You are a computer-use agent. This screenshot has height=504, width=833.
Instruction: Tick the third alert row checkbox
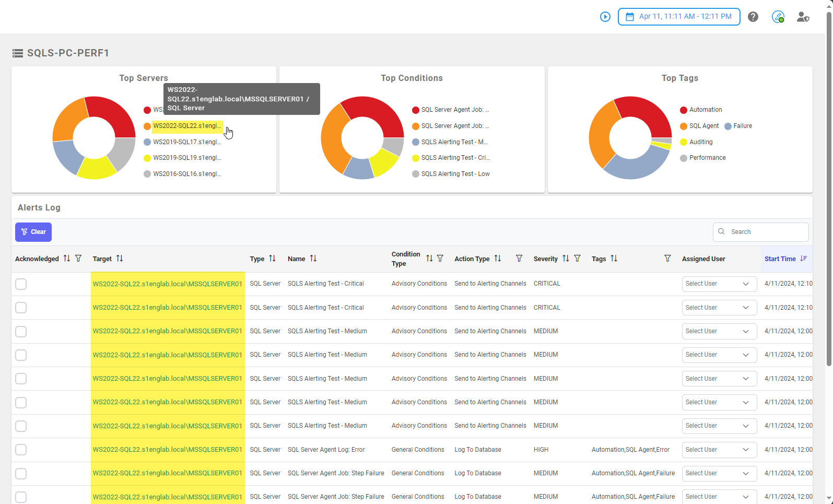coord(21,332)
